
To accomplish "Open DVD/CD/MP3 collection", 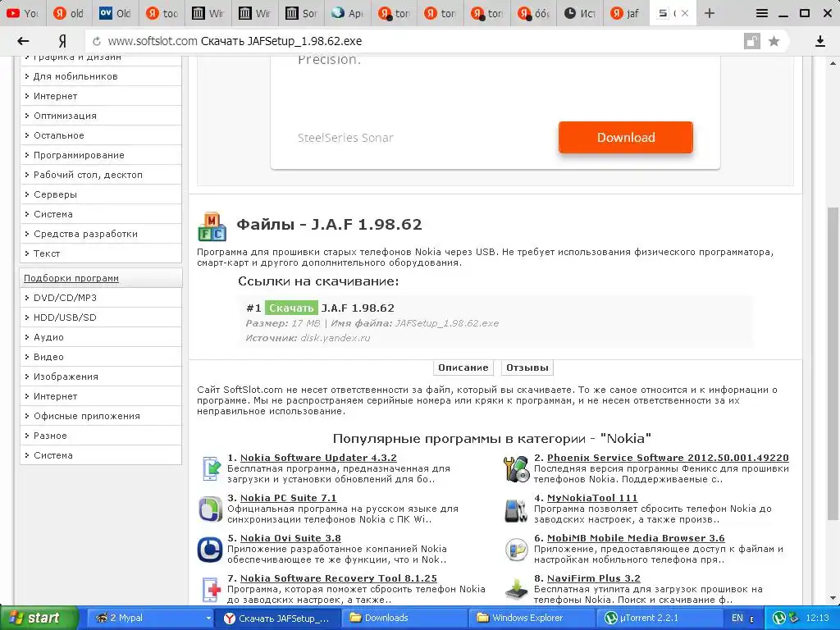I will 101,297.
